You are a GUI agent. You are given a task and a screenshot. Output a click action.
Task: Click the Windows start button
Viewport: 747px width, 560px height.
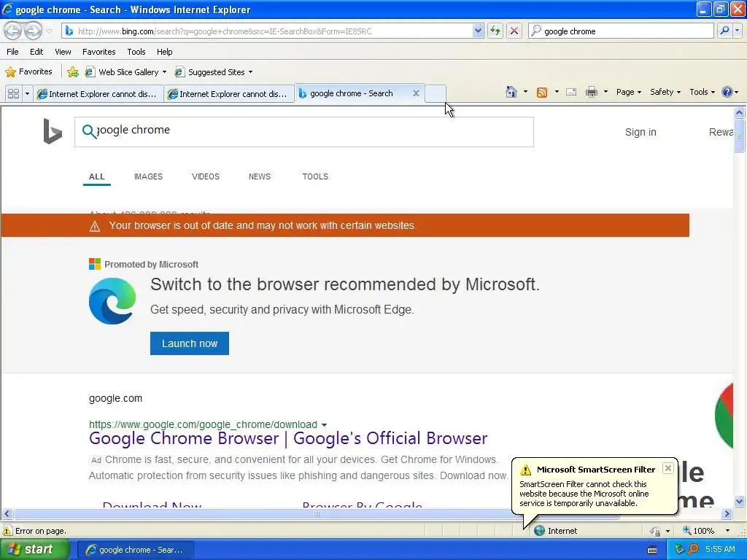pos(34,550)
